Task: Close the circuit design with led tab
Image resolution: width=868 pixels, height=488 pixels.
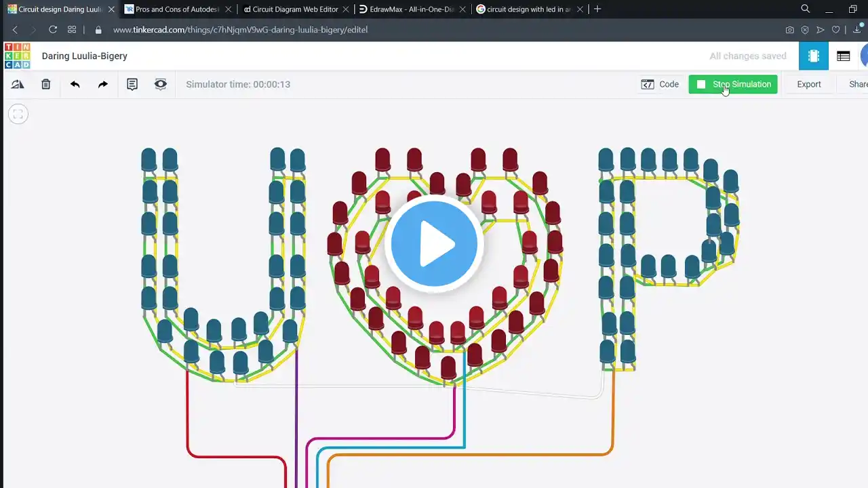Action: pyautogui.click(x=580, y=9)
